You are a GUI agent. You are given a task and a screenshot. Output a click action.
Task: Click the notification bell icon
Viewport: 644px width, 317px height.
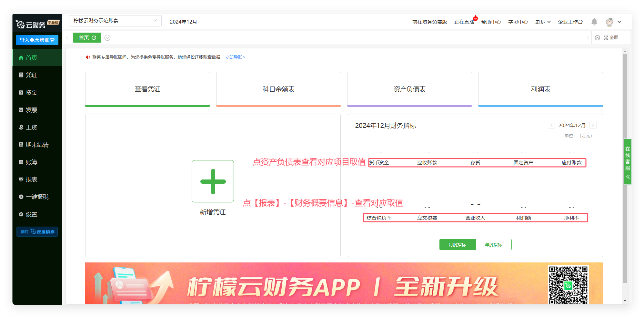click(594, 22)
